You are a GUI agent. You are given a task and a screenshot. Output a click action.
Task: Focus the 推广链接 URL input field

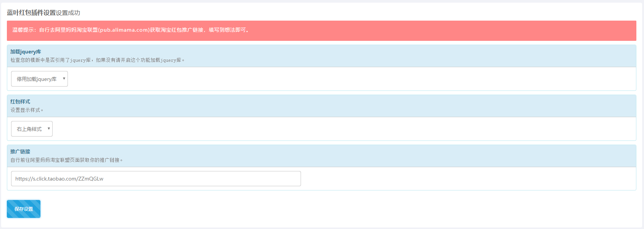(156, 179)
